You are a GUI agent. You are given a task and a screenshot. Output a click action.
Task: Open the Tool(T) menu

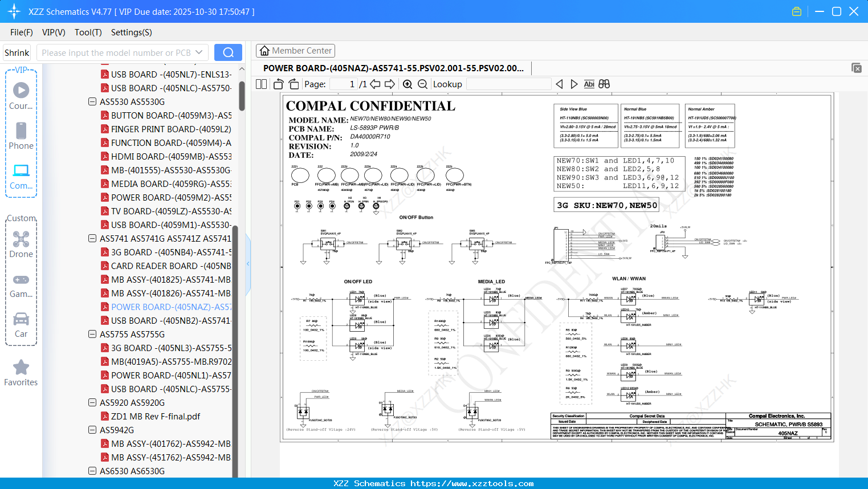click(88, 32)
